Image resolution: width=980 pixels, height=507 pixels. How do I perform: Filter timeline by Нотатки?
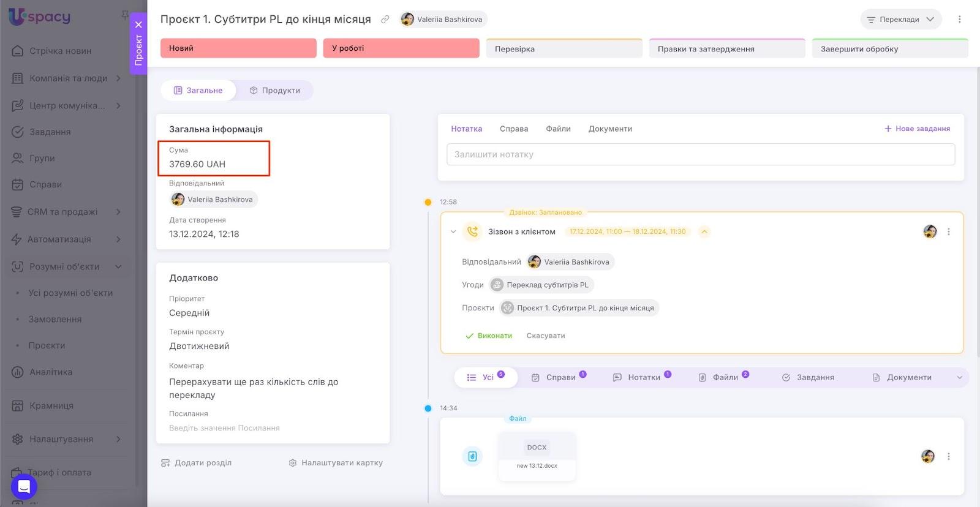point(642,377)
